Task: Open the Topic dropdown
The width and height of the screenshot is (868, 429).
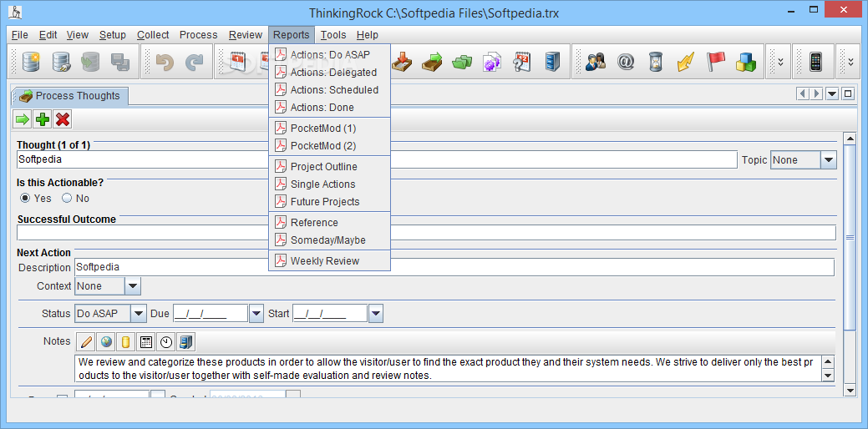Action: (828, 160)
